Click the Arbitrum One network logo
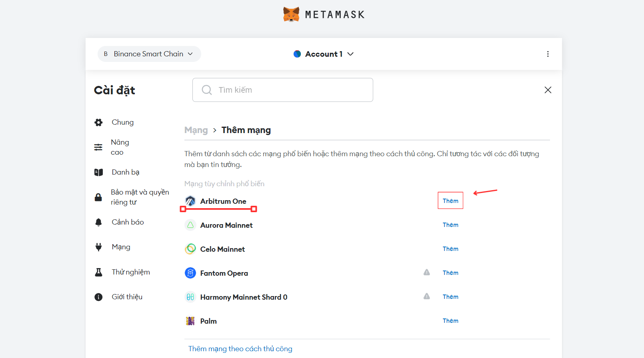This screenshot has width=644, height=358. [x=190, y=201]
